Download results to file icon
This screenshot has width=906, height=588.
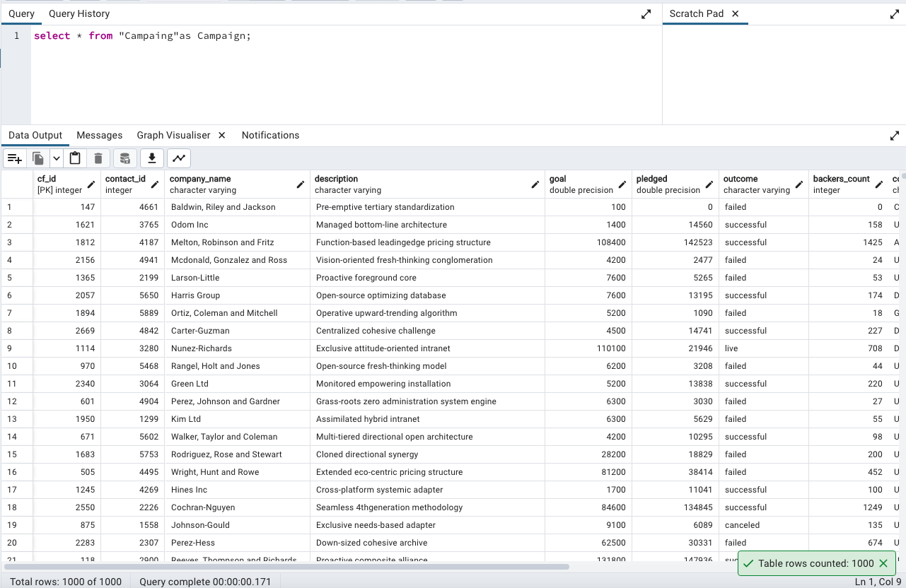tap(152, 158)
